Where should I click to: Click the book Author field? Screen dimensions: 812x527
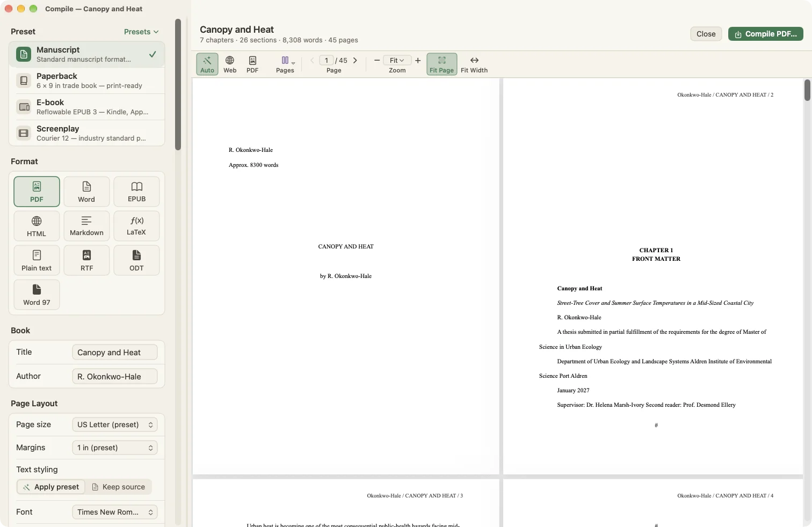[x=114, y=376]
